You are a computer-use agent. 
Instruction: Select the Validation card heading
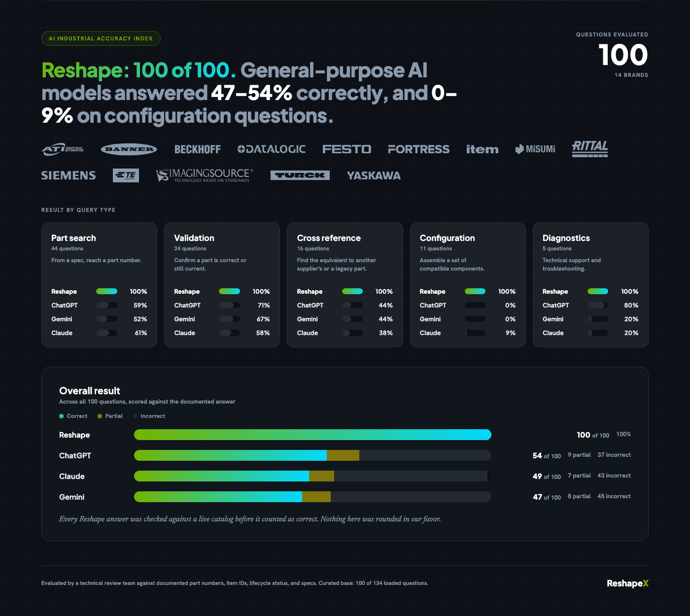coord(194,238)
